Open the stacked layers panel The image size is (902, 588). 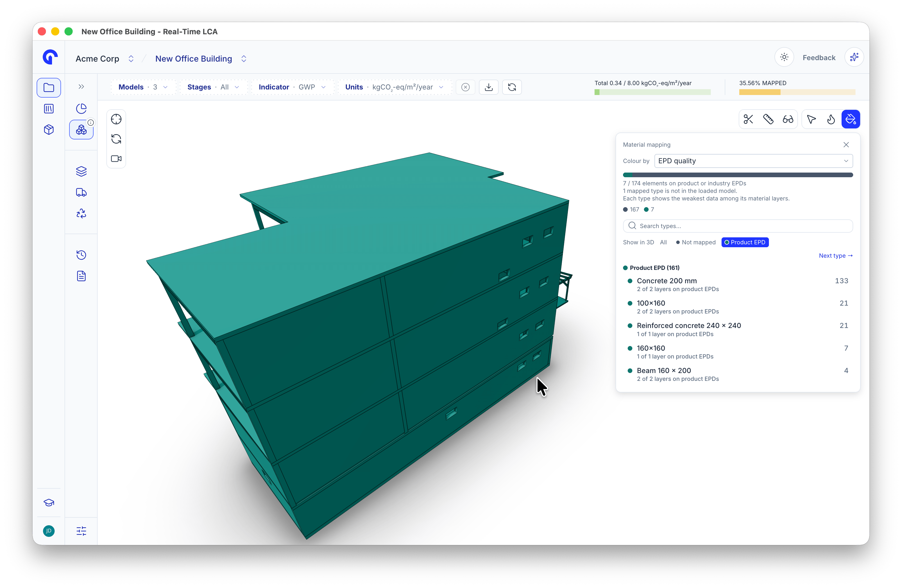coord(81,171)
